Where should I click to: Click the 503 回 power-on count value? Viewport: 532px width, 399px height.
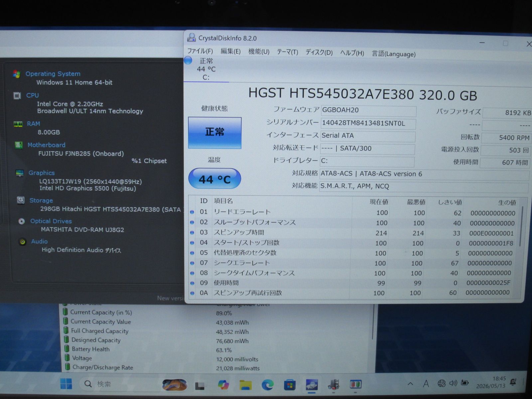click(x=505, y=150)
